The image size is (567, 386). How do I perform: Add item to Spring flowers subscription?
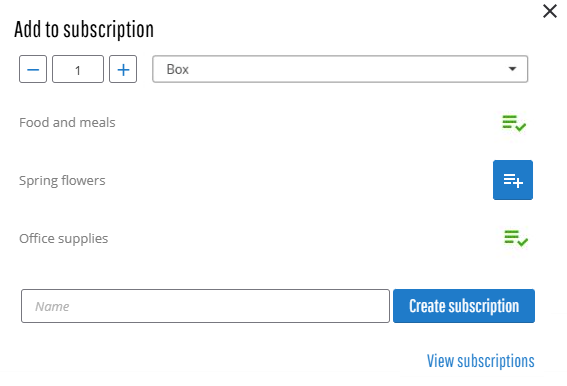click(x=513, y=180)
